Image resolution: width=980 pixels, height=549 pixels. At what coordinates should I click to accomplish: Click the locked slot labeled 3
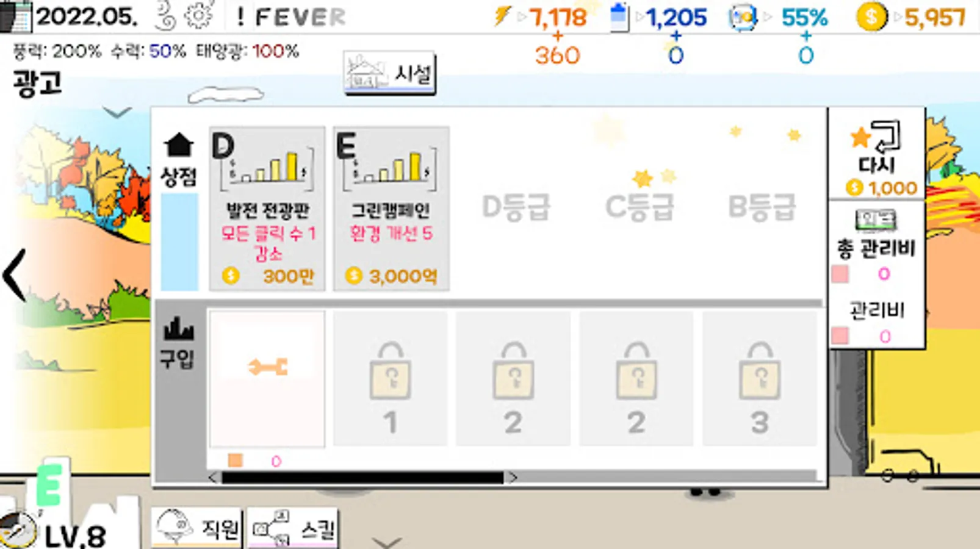760,379
